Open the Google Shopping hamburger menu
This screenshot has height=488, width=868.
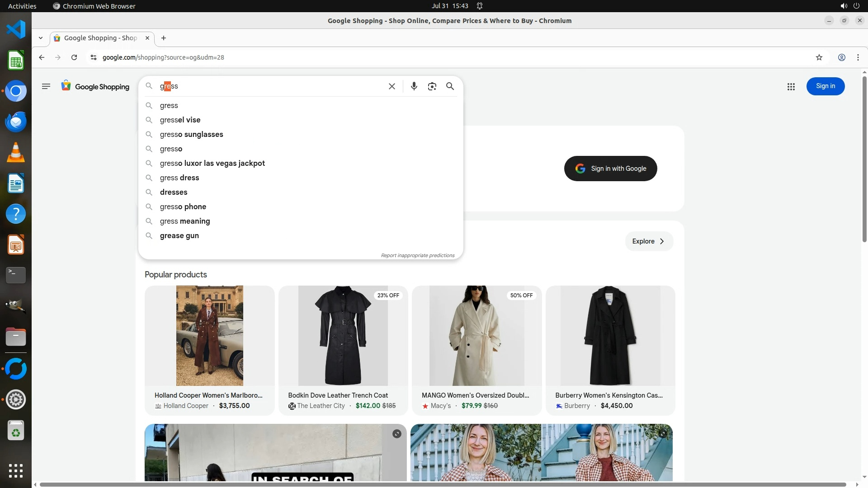(x=46, y=86)
